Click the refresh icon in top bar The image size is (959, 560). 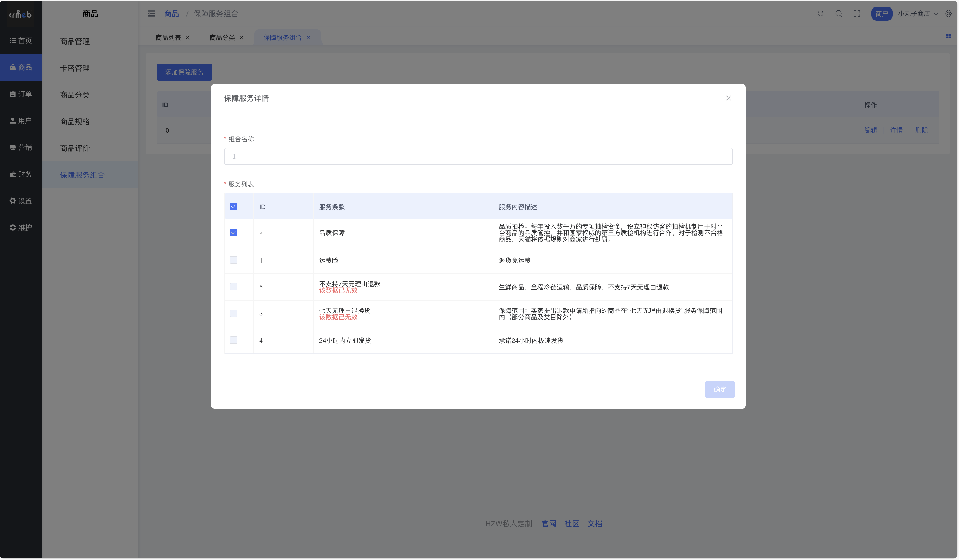pyautogui.click(x=821, y=14)
